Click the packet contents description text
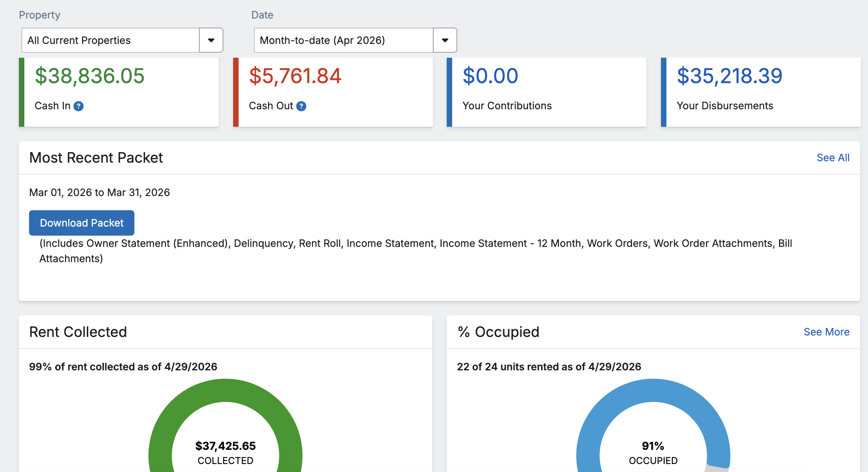Screen dimensions: 868x472 415,251
